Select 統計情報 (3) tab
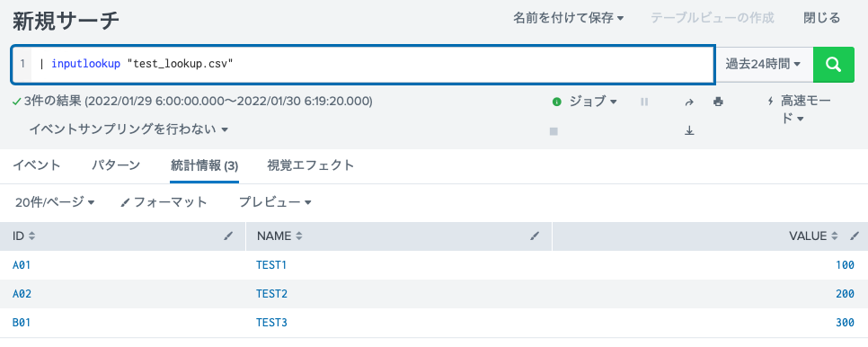Image resolution: width=868 pixels, height=347 pixels. (204, 165)
